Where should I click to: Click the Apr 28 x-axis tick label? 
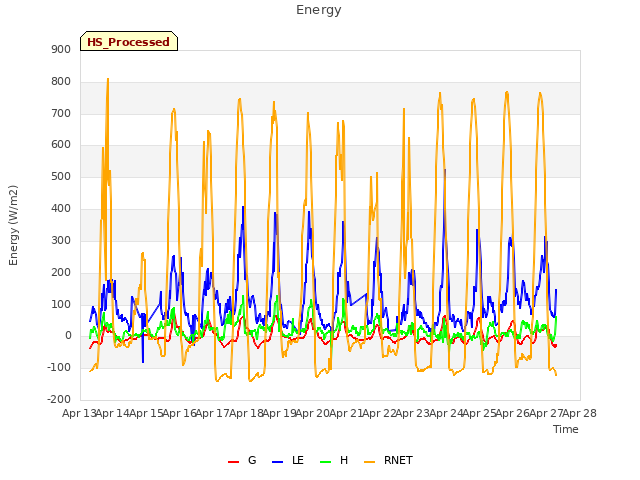tap(579, 413)
